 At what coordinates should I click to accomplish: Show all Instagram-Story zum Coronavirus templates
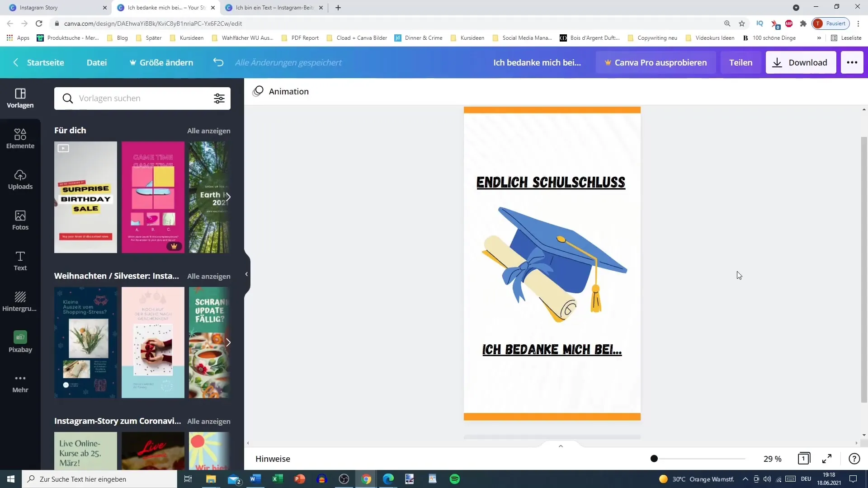pyautogui.click(x=208, y=421)
